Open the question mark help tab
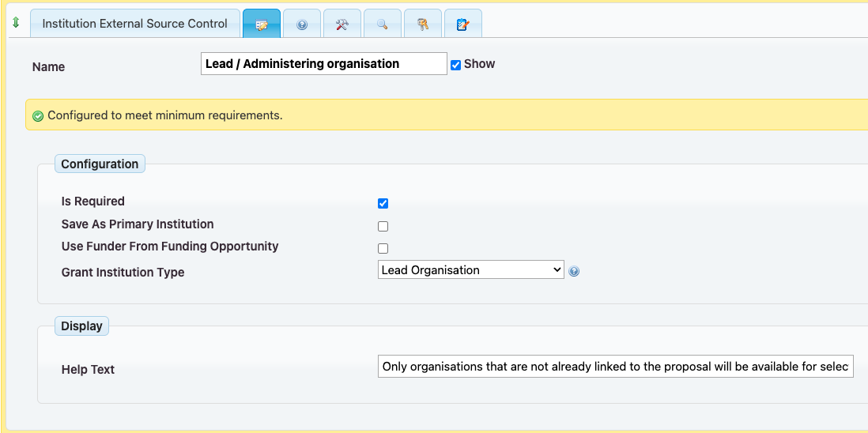 click(x=302, y=24)
